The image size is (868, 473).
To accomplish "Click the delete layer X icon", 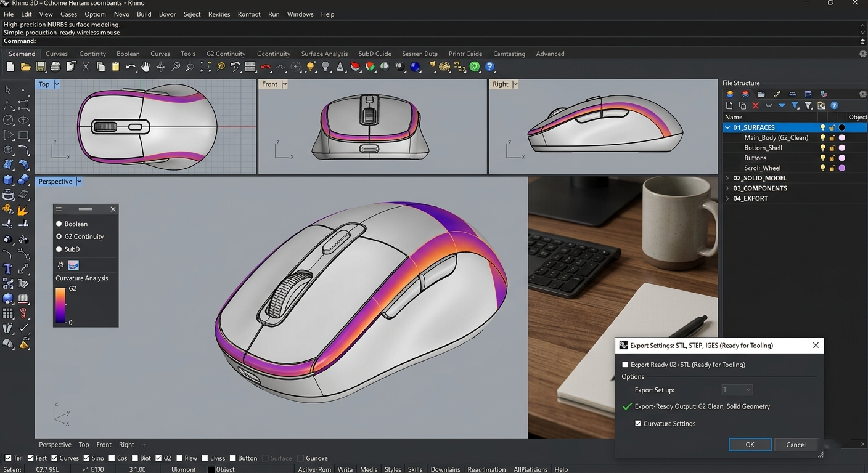I will tap(755, 105).
